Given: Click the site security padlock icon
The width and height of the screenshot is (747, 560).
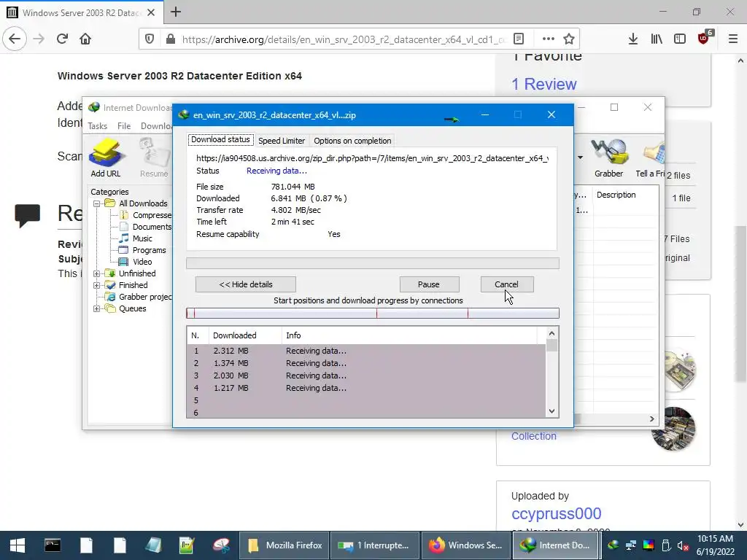Looking at the screenshot, I should coord(171,39).
